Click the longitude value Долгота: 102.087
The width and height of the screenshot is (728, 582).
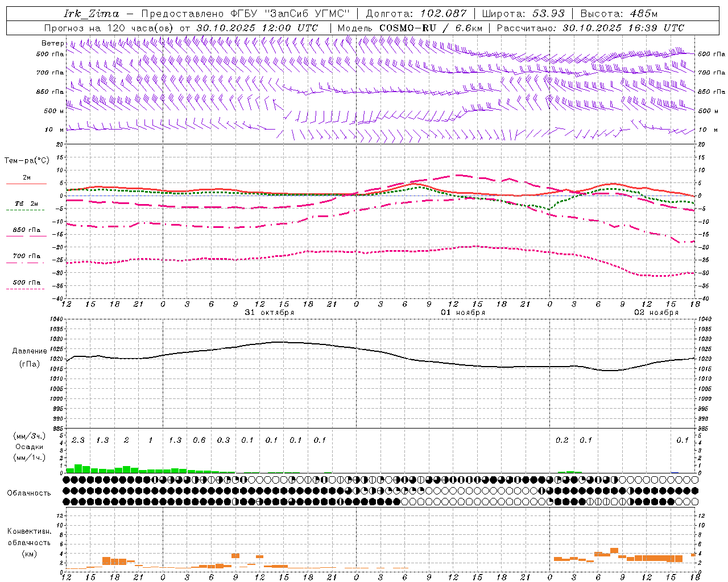tap(416, 14)
